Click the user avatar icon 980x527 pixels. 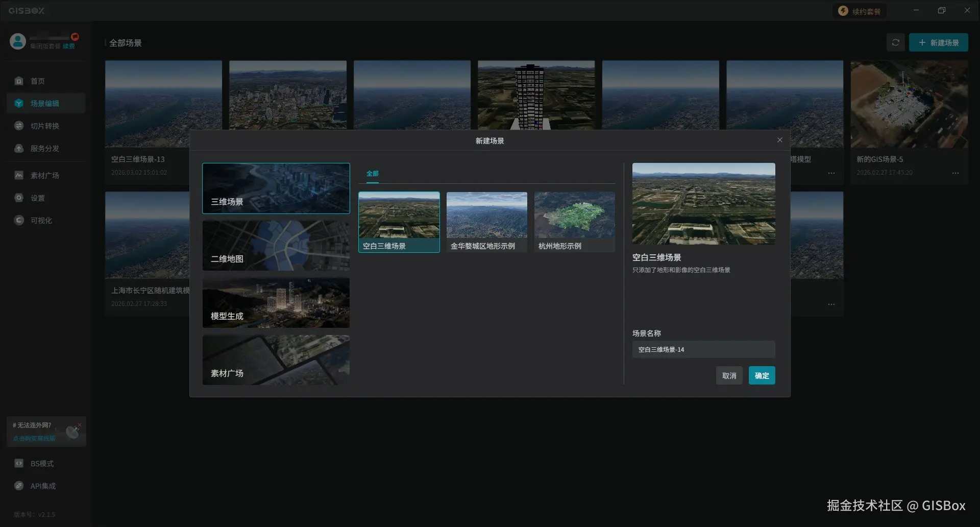click(18, 41)
